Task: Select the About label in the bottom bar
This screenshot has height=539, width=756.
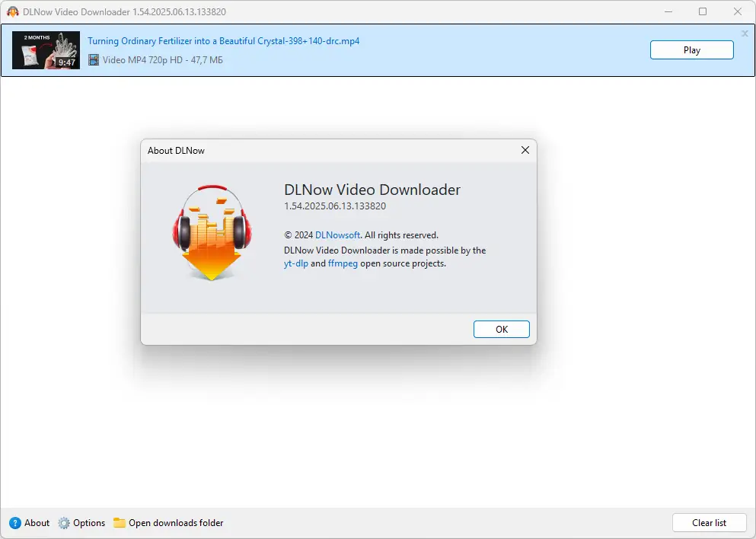Action: click(x=37, y=523)
